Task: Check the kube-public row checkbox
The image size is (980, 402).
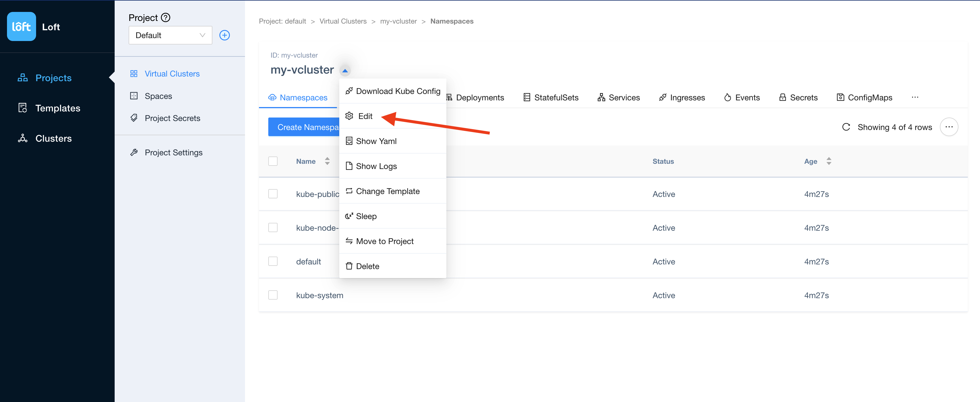Action: pos(273,194)
